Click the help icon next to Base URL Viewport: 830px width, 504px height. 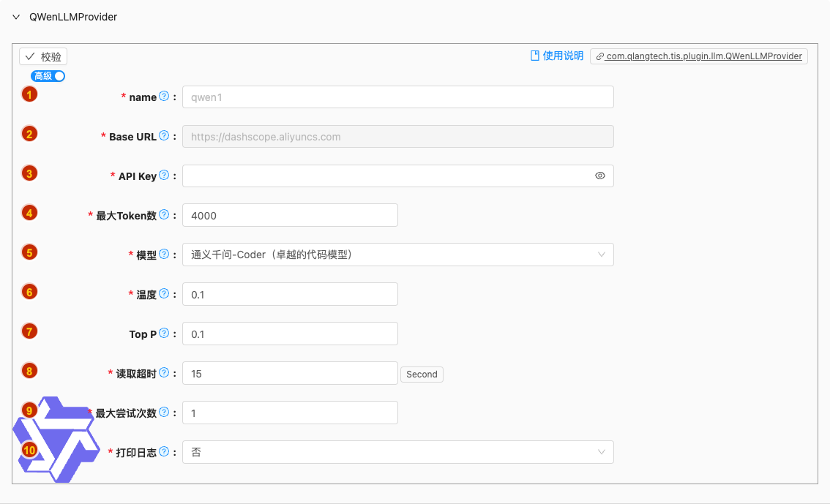(164, 136)
